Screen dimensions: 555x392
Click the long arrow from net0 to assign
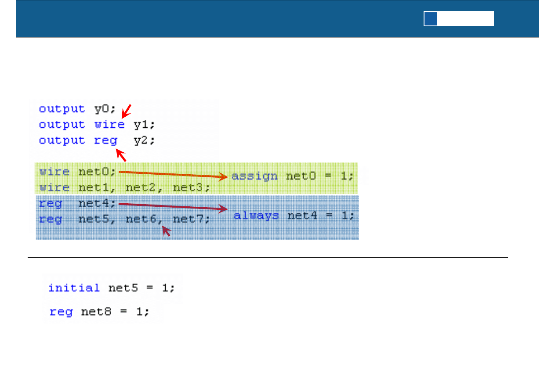pos(173,174)
